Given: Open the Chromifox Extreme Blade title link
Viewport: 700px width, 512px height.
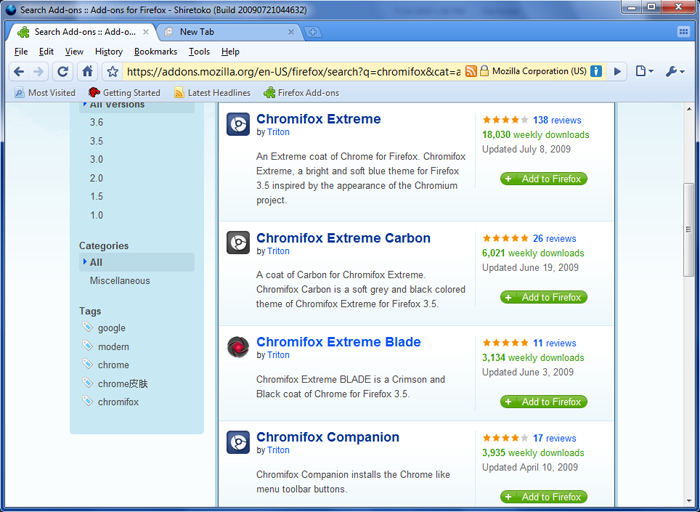Looking at the screenshot, I should [338, 342].
